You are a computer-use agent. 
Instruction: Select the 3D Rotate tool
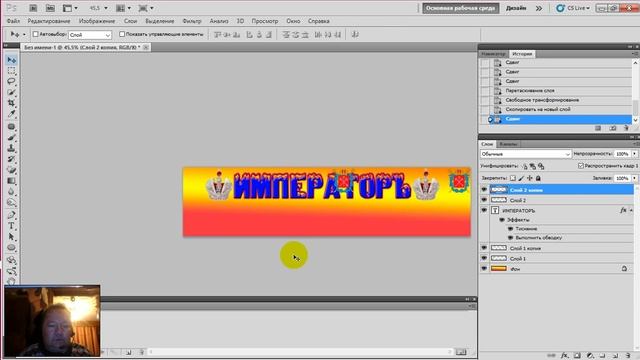pos(11,260)
